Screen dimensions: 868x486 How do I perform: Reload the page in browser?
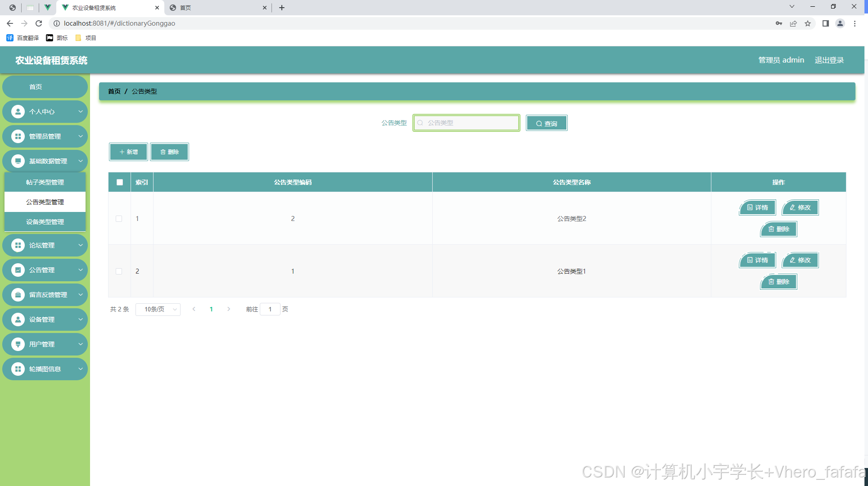click(x=39, y=23)
